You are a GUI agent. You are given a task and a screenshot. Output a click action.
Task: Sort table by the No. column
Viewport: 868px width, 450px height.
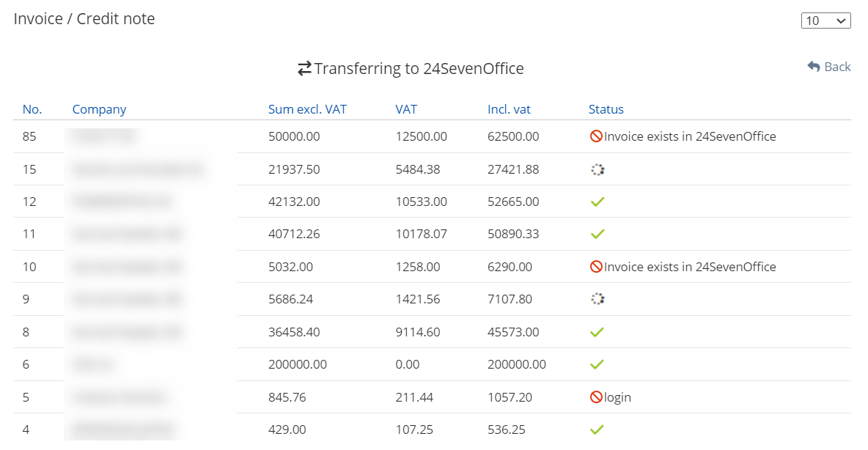32,109
